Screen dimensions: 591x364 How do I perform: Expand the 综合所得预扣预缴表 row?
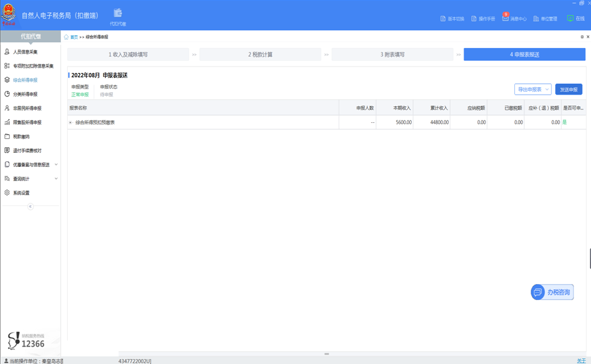click(70, 122)
